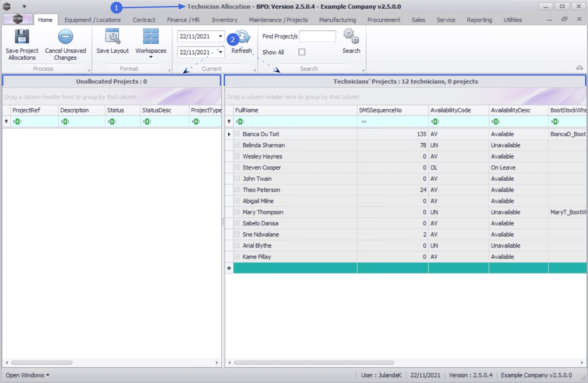This screenshot has height=383, width=588.
Task: Toggle the Show All checkbox
Action: [x=302, y=52]
